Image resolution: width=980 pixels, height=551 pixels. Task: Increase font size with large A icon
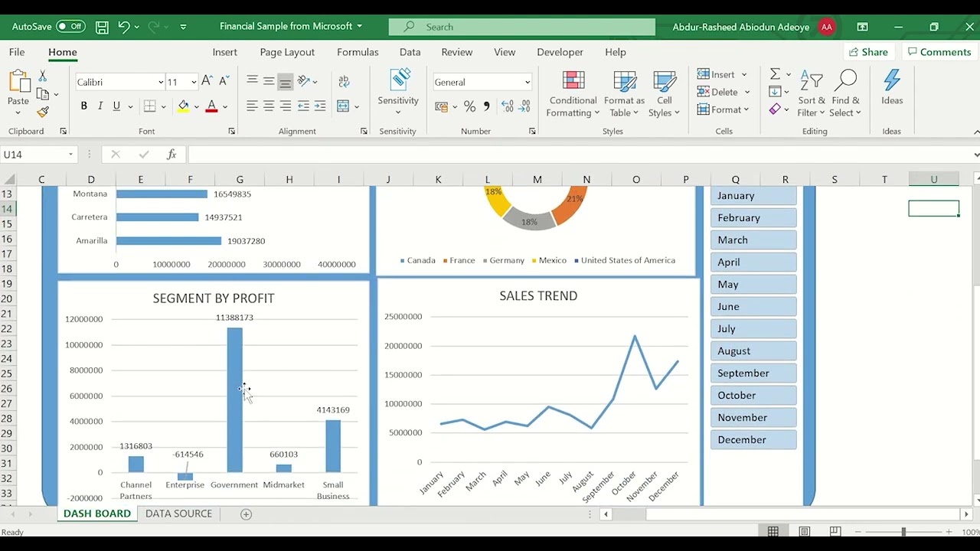pos(207,82)
